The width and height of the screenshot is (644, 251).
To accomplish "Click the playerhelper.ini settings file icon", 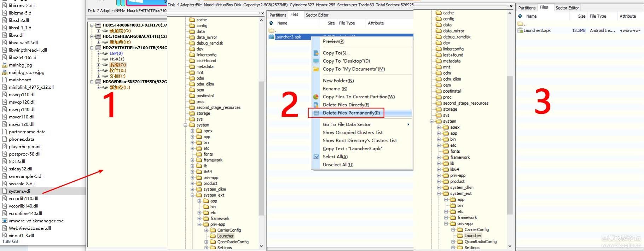I will tap(5, 147).
